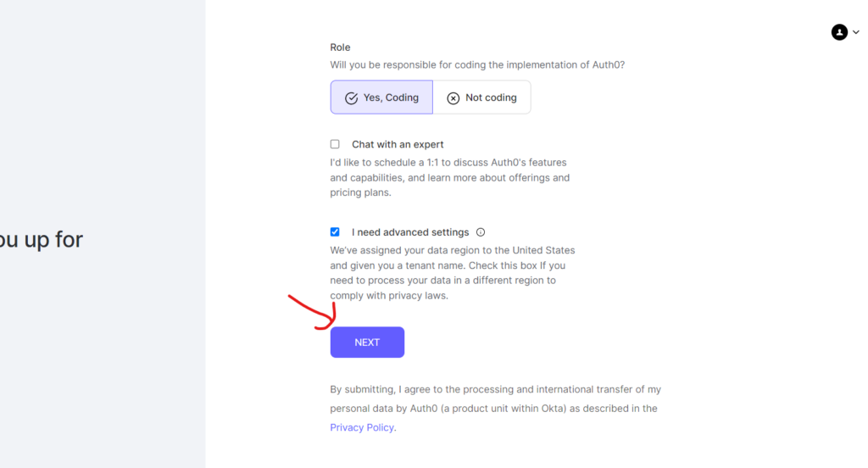Open the Privacy Policy link
868x468 pixels.
pyautogui.click(x=362, y=427)
